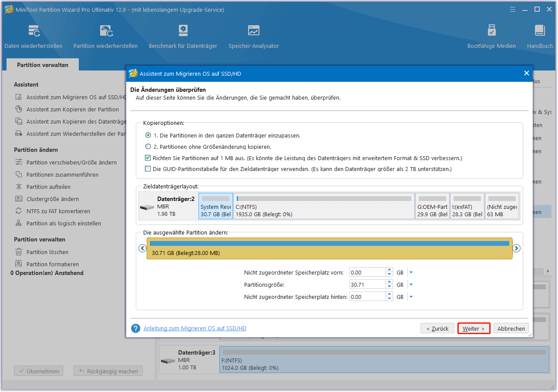This screenshot has width=558, height=392.
Task: Click Partition löschen entry
Action: [x=47, y=252]
